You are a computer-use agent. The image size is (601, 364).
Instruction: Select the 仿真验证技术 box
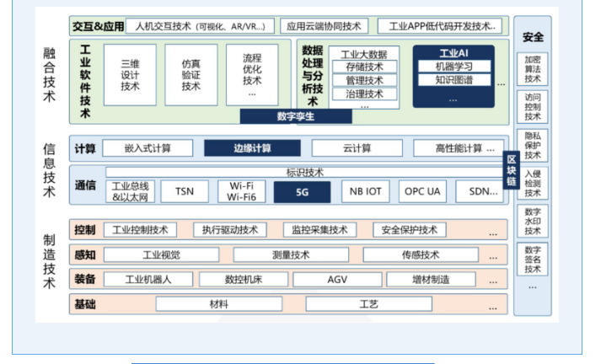[190, 75]
